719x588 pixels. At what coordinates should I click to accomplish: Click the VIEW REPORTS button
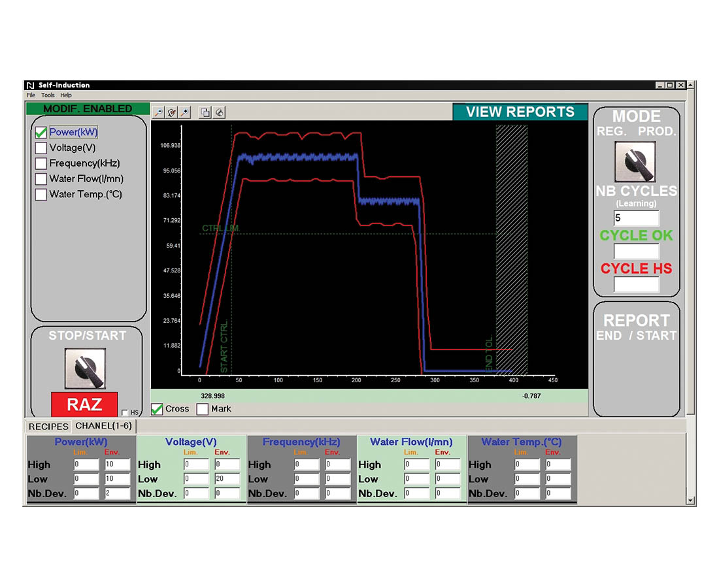click(x=520, y=112)
